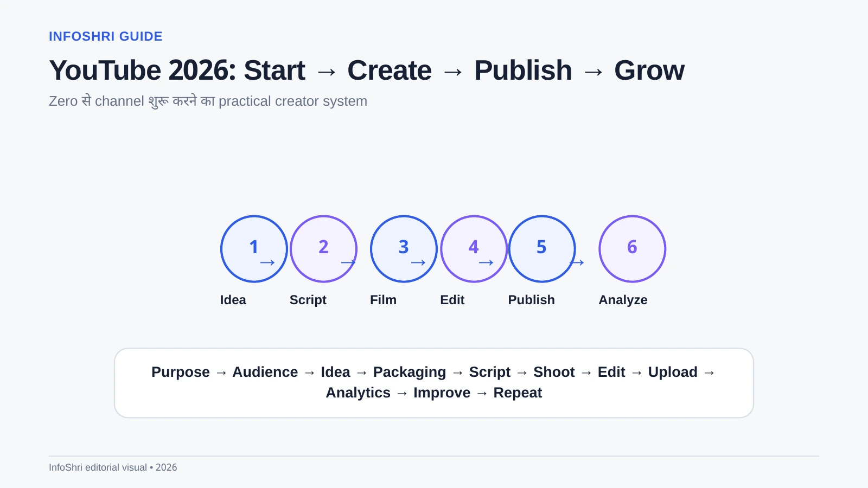The height and width of the screenshot is (488, 868).
Task: Click "Repeat" in the workflow box
Action: pyautogui.click(x=518, y=393)
